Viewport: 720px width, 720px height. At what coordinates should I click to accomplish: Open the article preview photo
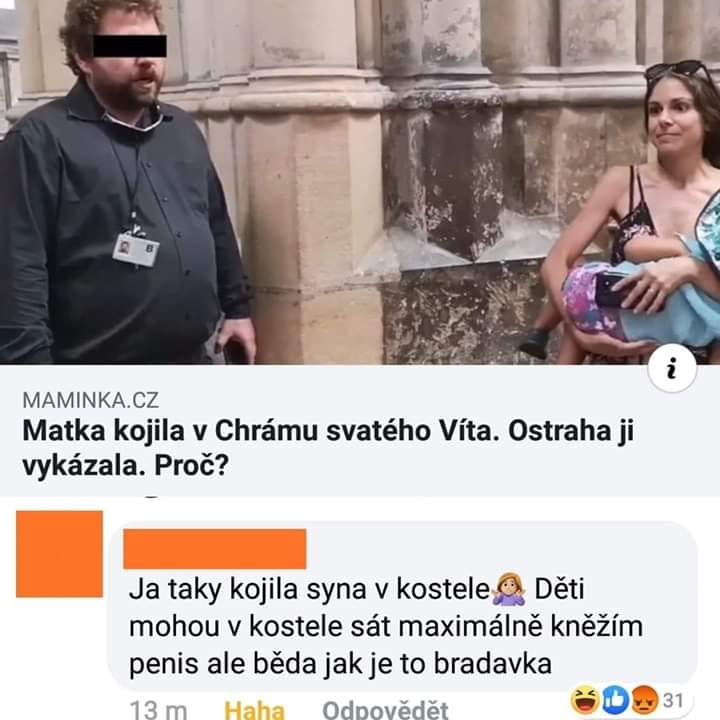coord(360,182)
